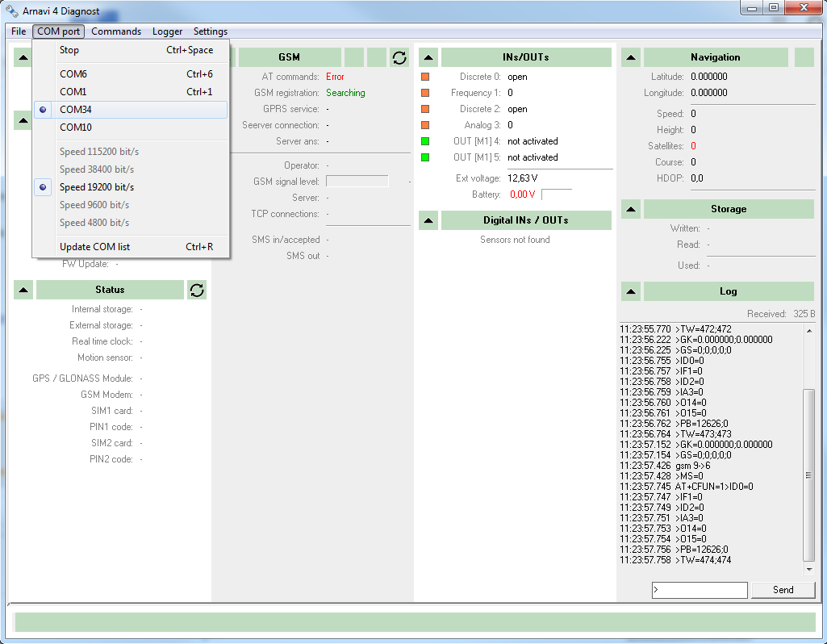The width and height of the screenshot is (827, 644).
Task: Focus the log command input field
Action: coord(700,590)
